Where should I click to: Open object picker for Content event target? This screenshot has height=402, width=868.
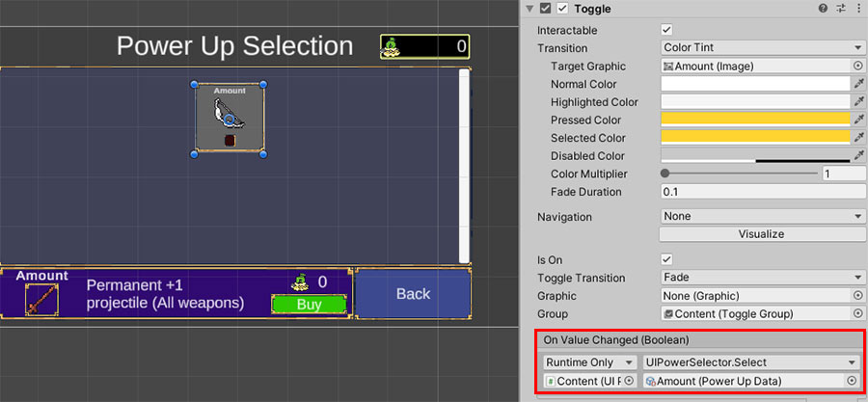point(629,381)
